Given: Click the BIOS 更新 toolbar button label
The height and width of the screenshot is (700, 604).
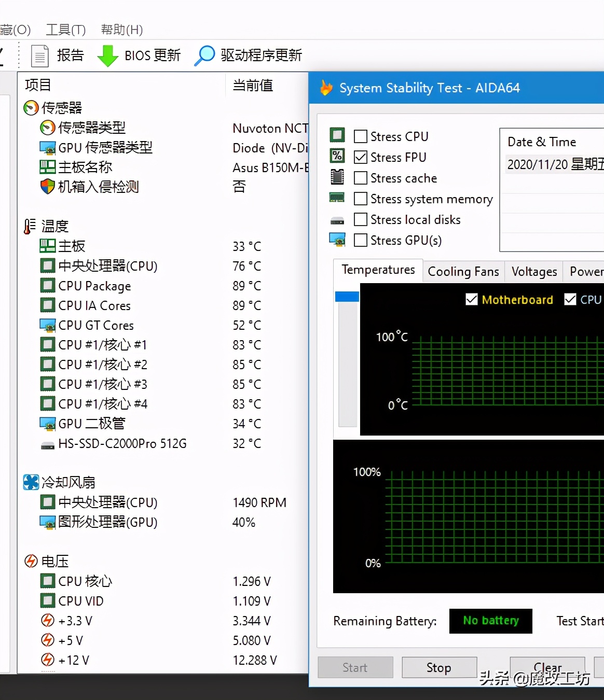Looking at the screenshot, I should coord(153,55).
